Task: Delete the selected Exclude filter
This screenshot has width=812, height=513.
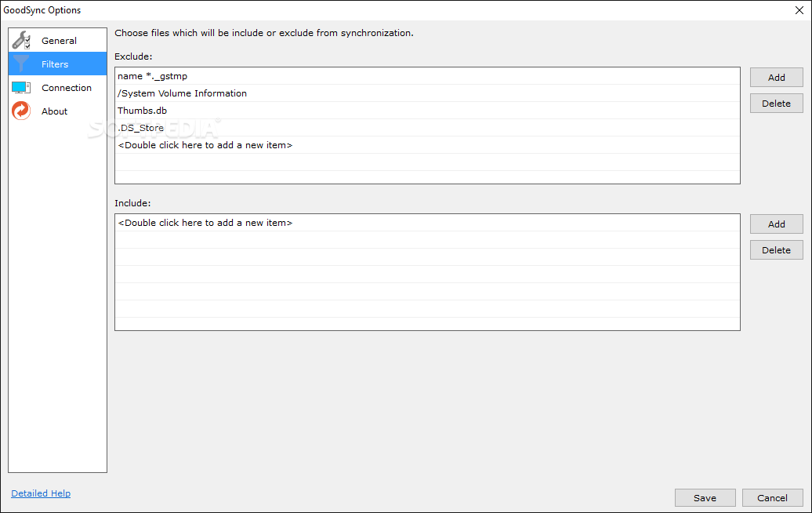Action: [776, 103]
